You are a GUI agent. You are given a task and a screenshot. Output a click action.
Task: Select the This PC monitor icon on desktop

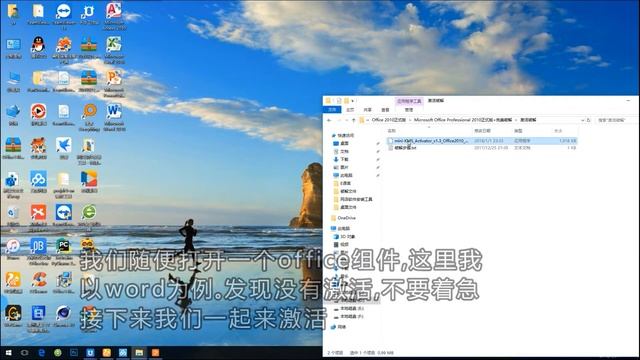[x=13, y=81]
